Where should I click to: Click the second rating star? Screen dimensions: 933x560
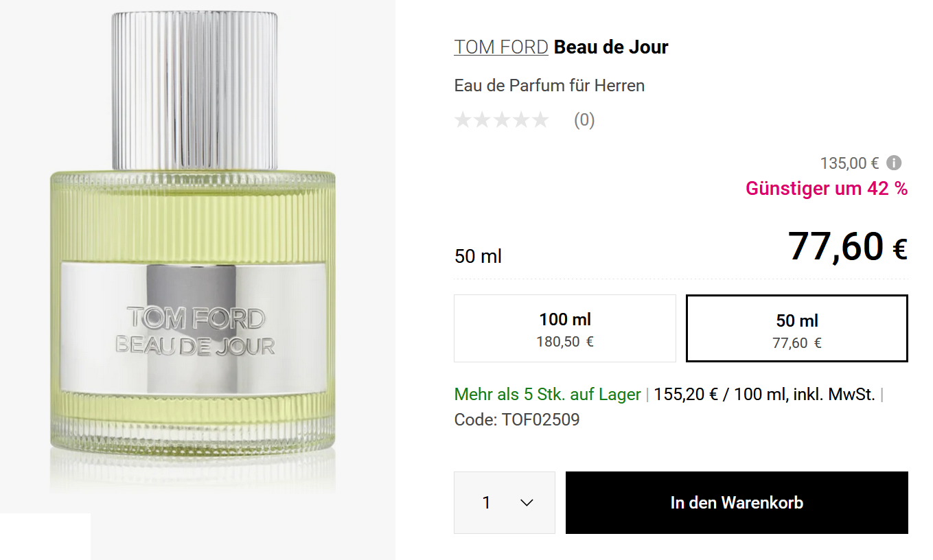(483, 120)
